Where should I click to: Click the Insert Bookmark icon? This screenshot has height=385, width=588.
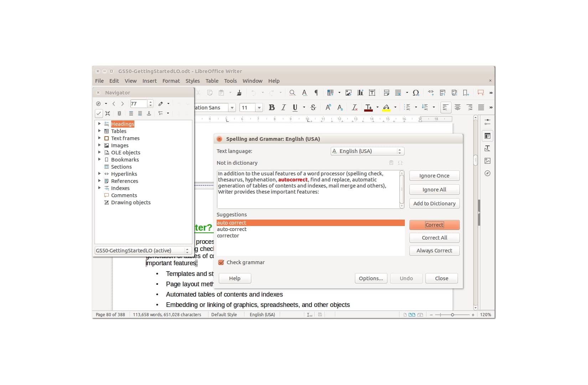(466, 93)
